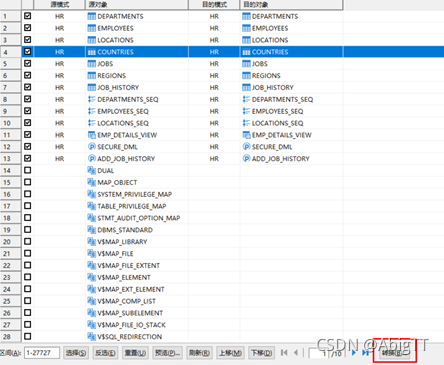Click table icon of destination JOBS
The width and height of the screenshot is (444, 365).
(246, 64)
